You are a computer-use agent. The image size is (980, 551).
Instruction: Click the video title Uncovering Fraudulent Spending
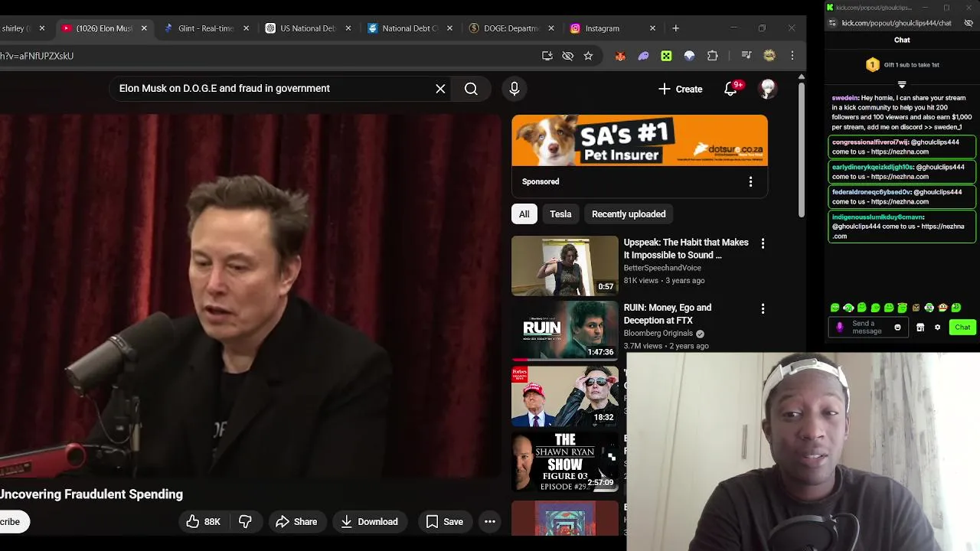[x=91, y=494]
